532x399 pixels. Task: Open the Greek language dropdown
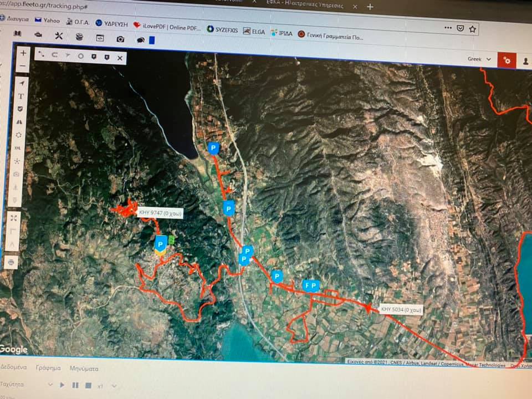click(x=479, y=59)
